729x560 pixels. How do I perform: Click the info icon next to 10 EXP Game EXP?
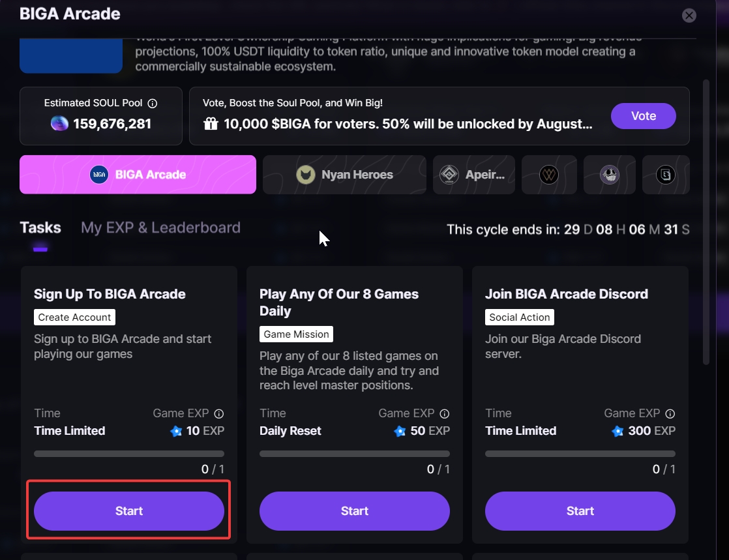[219, 413]
